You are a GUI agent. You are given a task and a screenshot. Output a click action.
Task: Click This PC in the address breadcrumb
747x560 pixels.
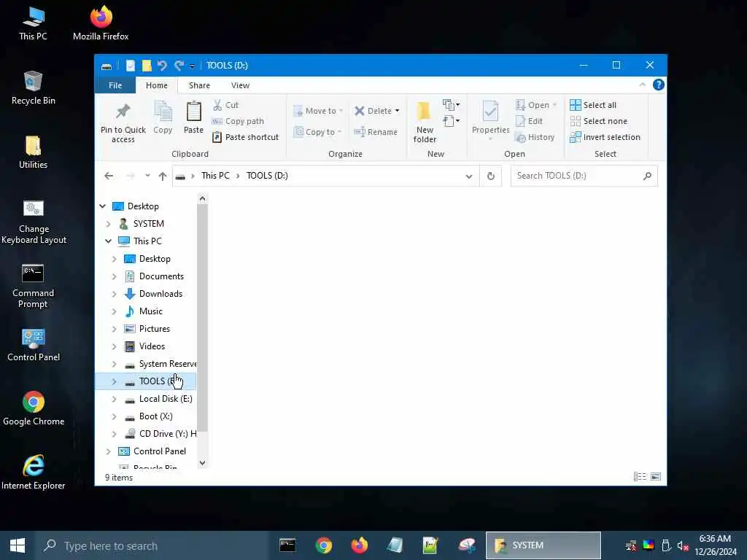(215, 176)
